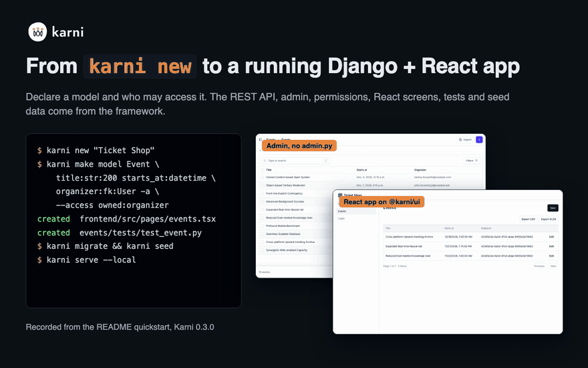Click the Previous pagination button
This screenshot has width=588, height=368.
pyautogui.click(x=539, y=266)
